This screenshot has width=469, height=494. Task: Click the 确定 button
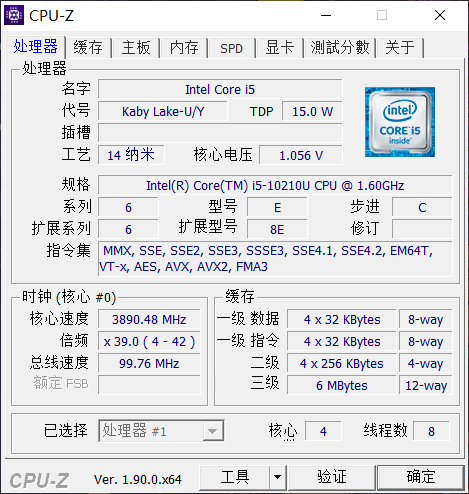pos(421,477)
